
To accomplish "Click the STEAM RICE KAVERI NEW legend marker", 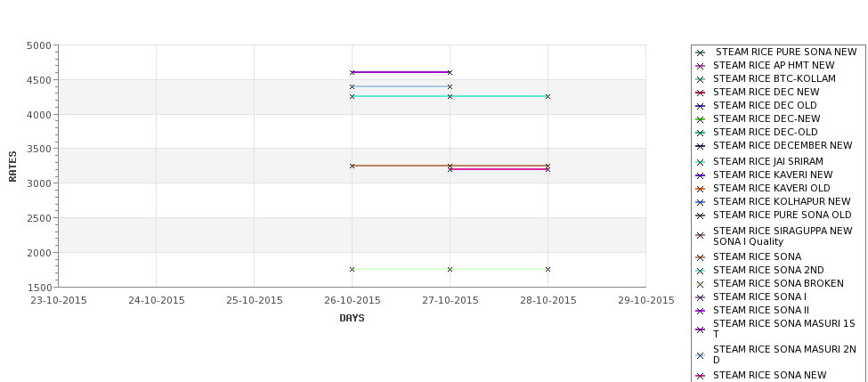I will click(x=701, y=175).
